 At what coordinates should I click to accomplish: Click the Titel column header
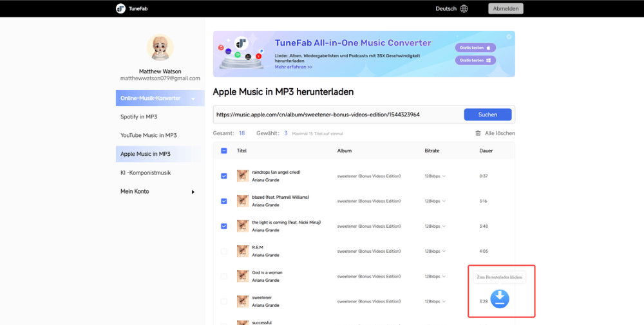241,151
